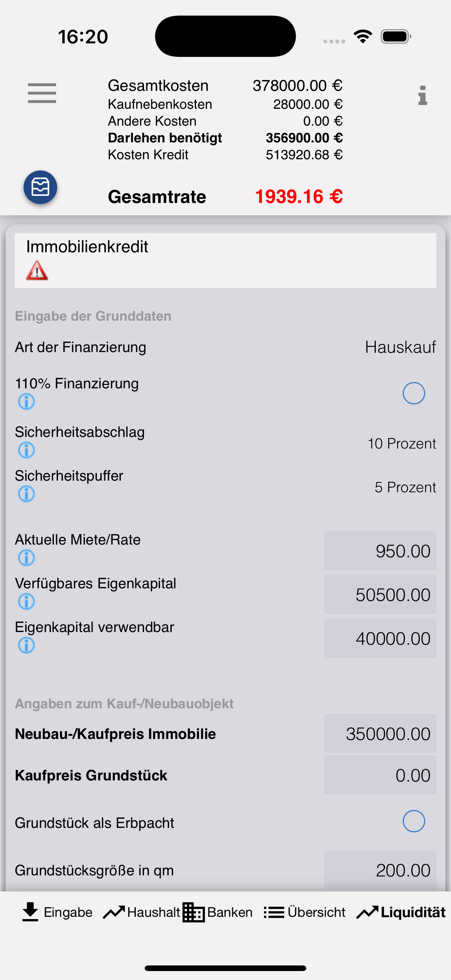Tap the blue archive floating button
The height and width of the screenshot is (980, 451).
[40, 187]
